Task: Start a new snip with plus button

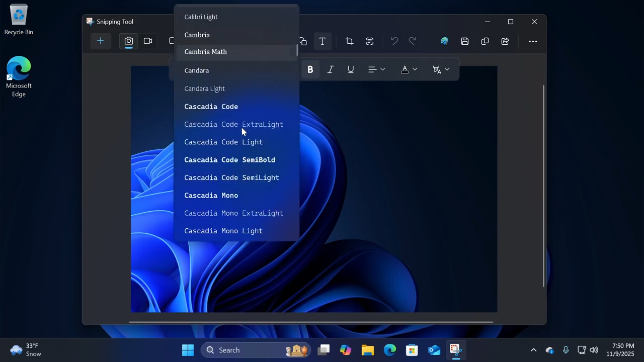Action: 100,41
